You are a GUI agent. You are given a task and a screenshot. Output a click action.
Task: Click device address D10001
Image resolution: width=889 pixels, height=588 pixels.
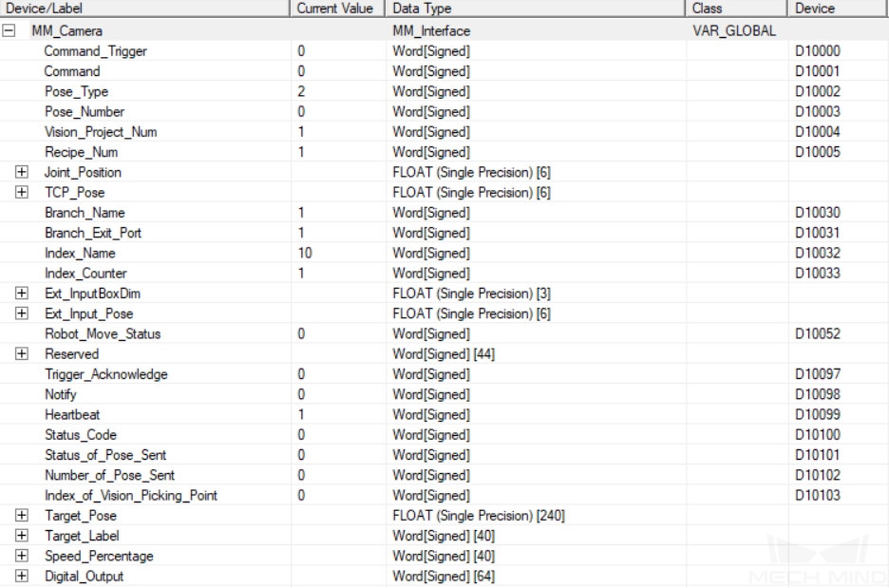coord(818,71)
